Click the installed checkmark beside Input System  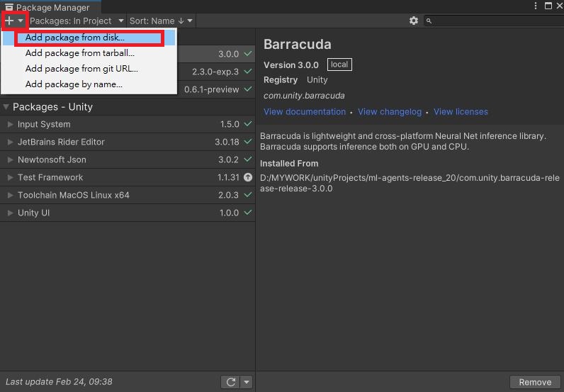[x=248, y=124]
